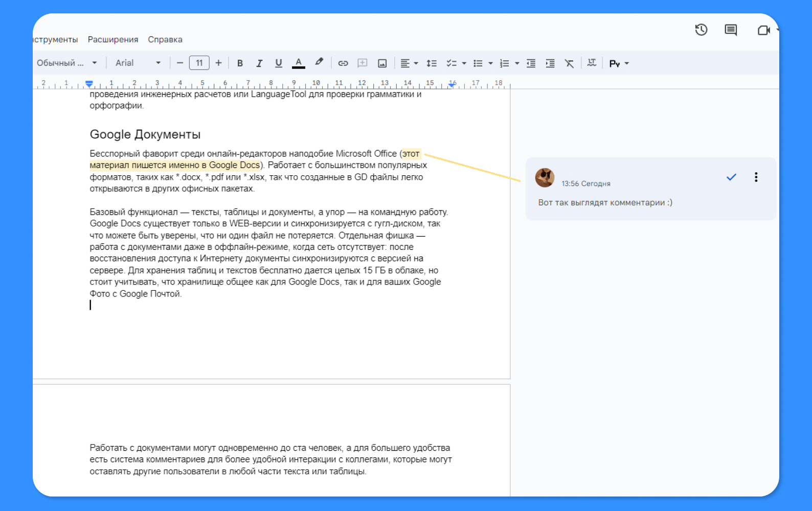Open the Расширения menu
The width and height of the screenshot is (812, 511).
point(113,39)
